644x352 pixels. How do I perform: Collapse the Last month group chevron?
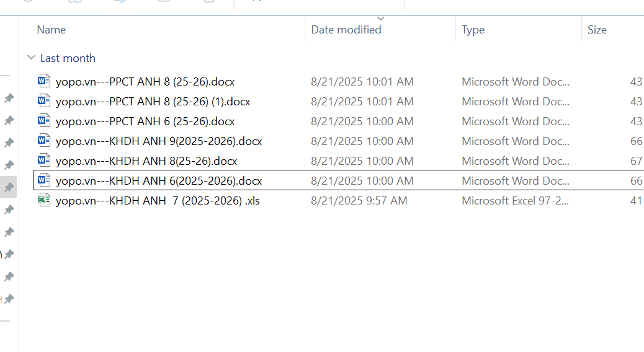(31, 58)
